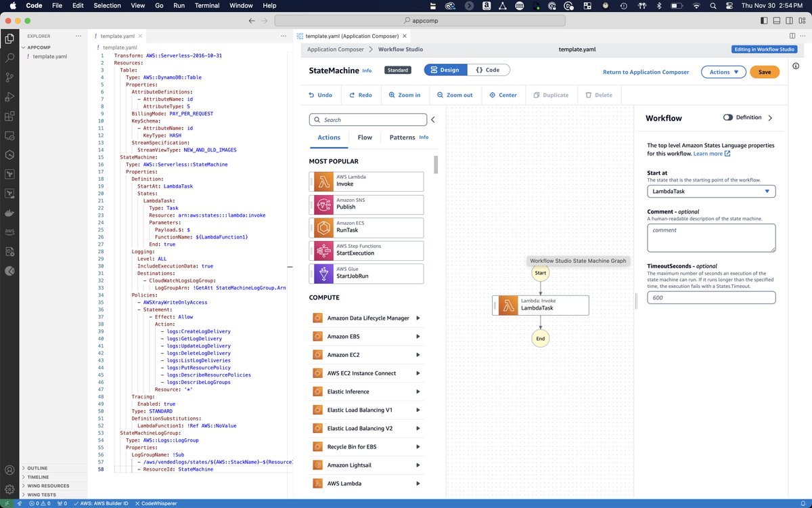
Task: Open the Learn more link
Action: [712, 154]
